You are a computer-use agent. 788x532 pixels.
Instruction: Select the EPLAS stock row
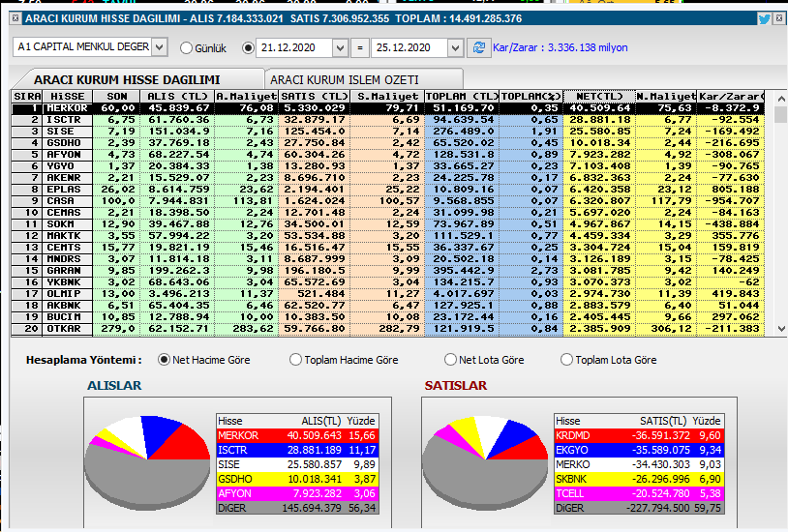pyautogui.click(x=388, y=190)
